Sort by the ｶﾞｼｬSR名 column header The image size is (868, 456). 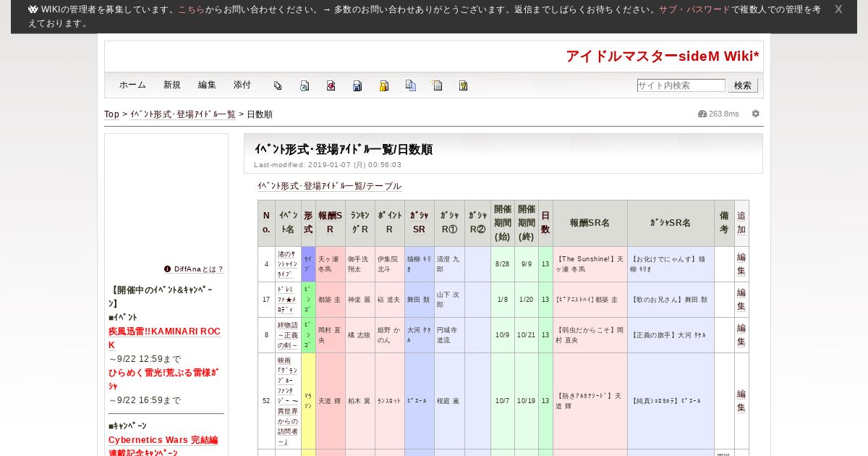[x=671, y=223]
